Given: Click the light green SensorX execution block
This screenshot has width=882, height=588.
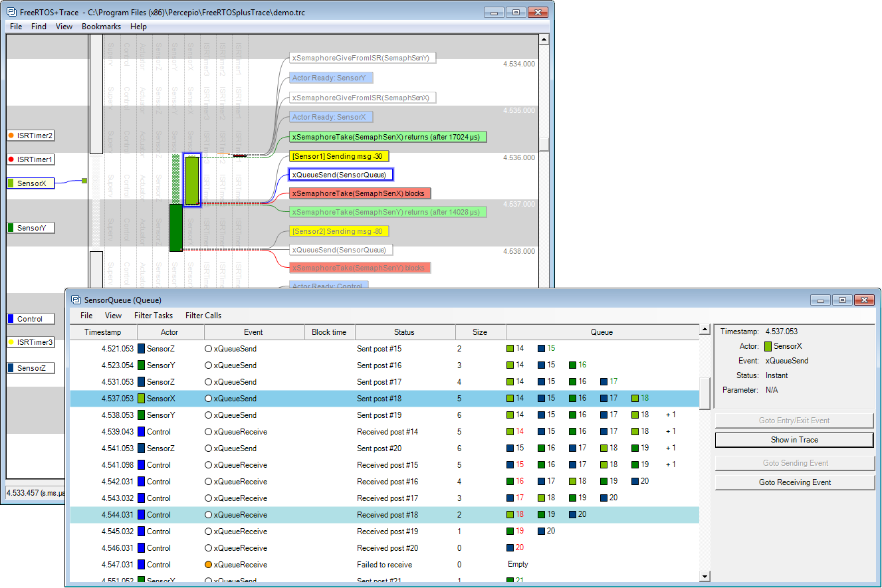Looking at the screenshot, I should click(x=191, y=181).
